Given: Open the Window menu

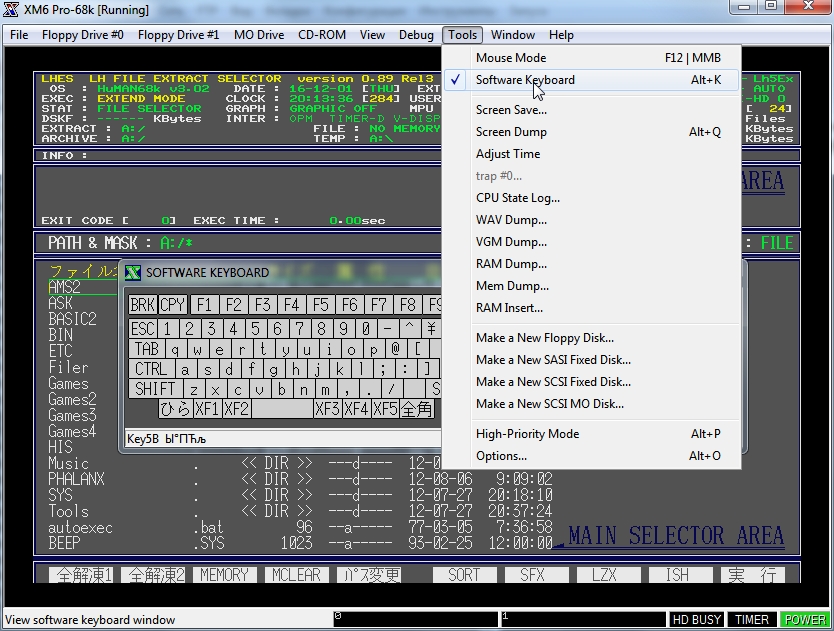Looking at the screenshot, I should coord(513,35).
